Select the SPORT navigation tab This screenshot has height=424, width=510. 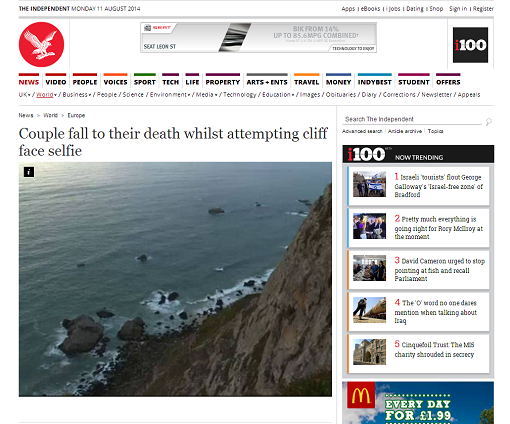tap(145, 80)
